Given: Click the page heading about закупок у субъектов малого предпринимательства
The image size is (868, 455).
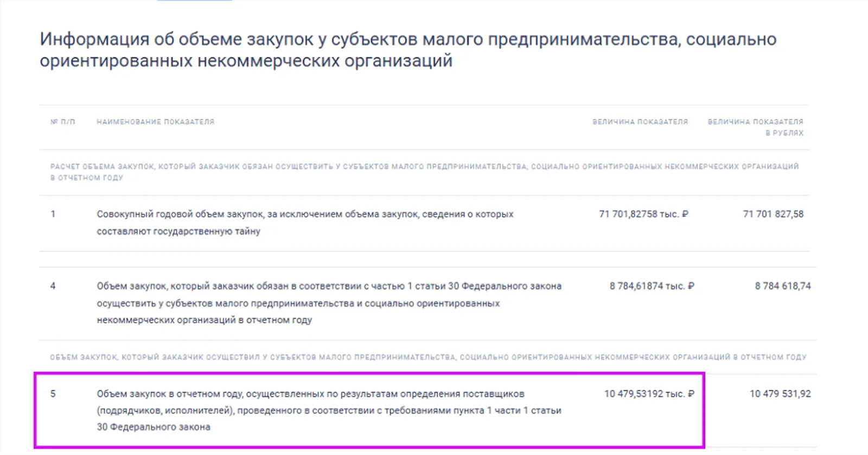Looking at the screenshot, I should pos(408,49).
